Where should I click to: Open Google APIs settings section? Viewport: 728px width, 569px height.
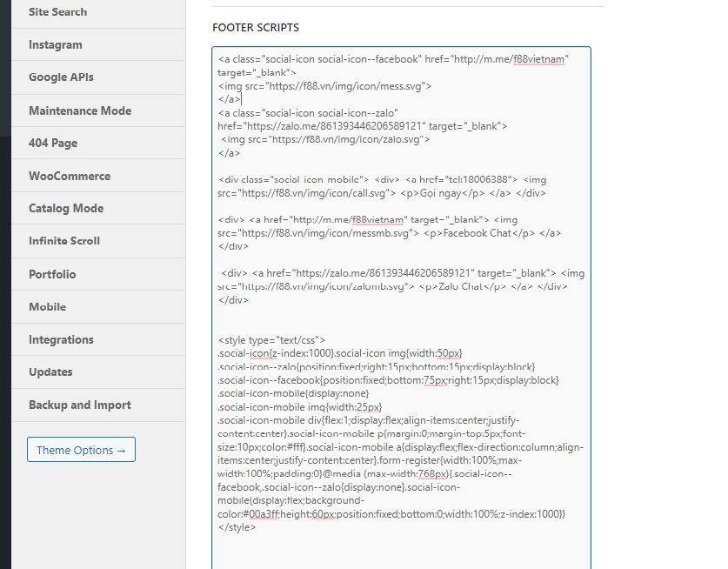pyautogui.click(x=61, y=77)
